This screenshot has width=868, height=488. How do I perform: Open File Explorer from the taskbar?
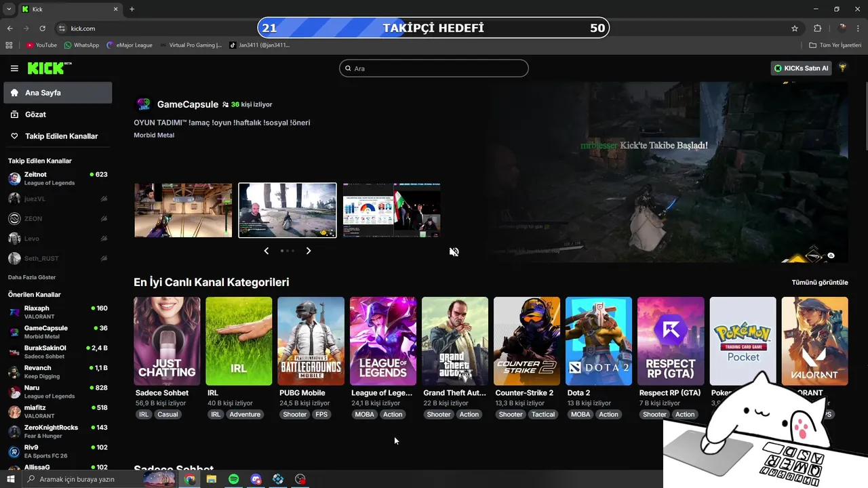click(x=212, y=479)
